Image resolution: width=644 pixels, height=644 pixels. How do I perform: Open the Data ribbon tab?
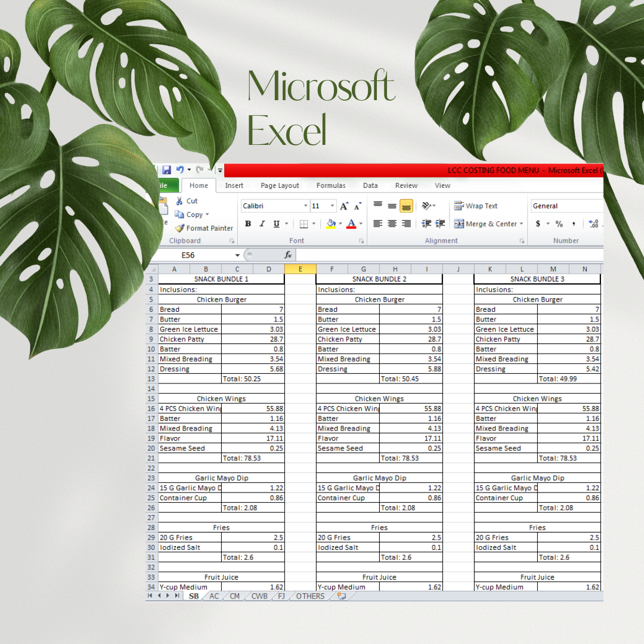[x=370, y=185]
